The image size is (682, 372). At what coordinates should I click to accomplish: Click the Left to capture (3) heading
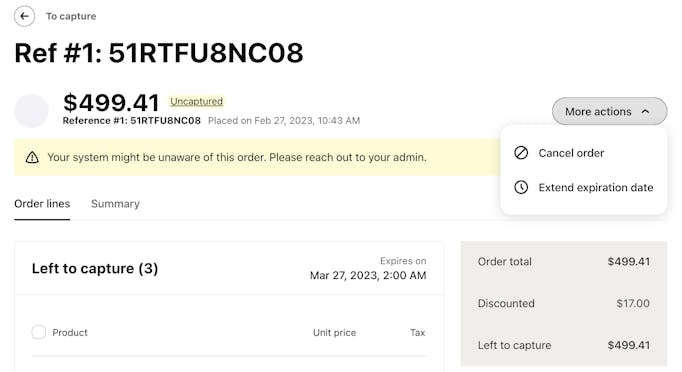point(95,268)
